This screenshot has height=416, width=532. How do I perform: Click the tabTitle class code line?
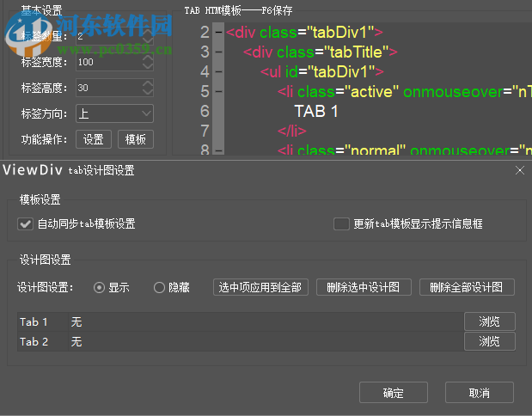pos(321,52)
